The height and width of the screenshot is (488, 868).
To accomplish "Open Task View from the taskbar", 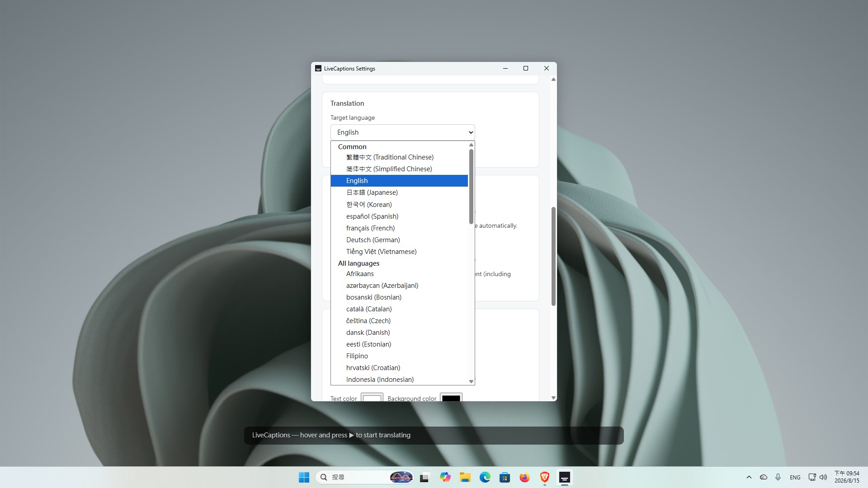I will [x=425, y=477].
